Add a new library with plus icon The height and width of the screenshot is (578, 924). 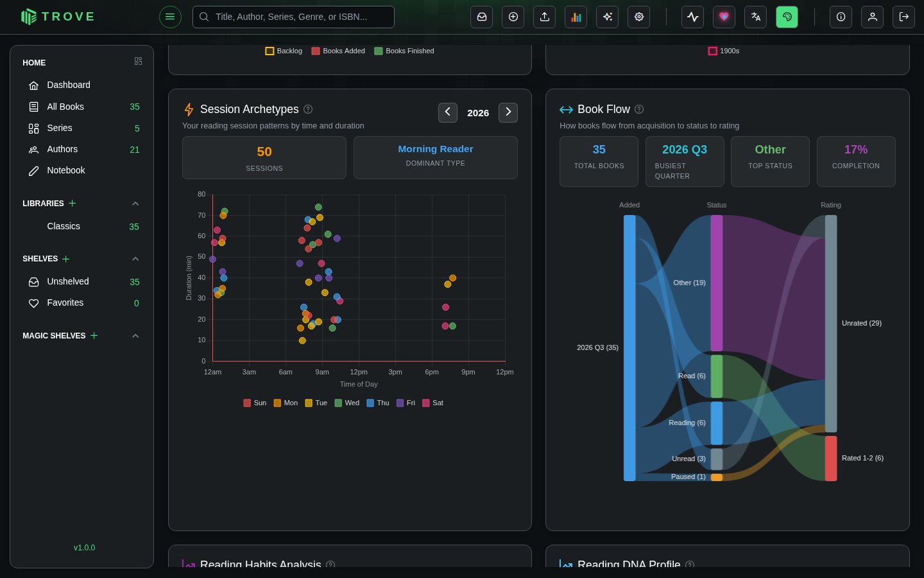pos(73,203)
